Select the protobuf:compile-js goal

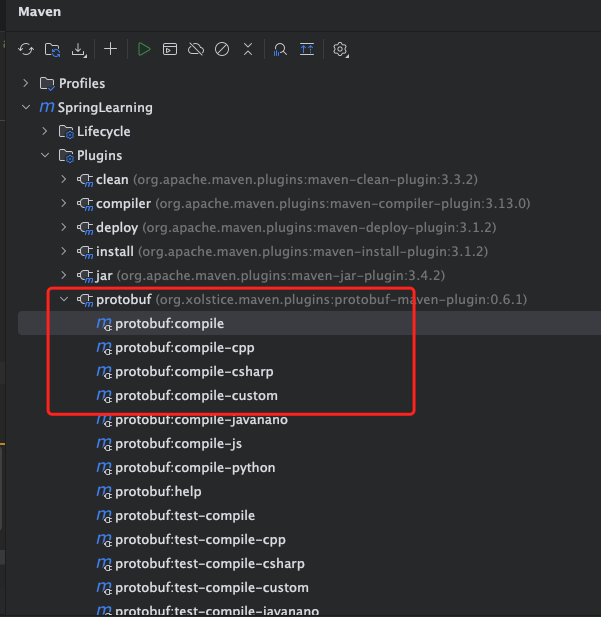178,444
